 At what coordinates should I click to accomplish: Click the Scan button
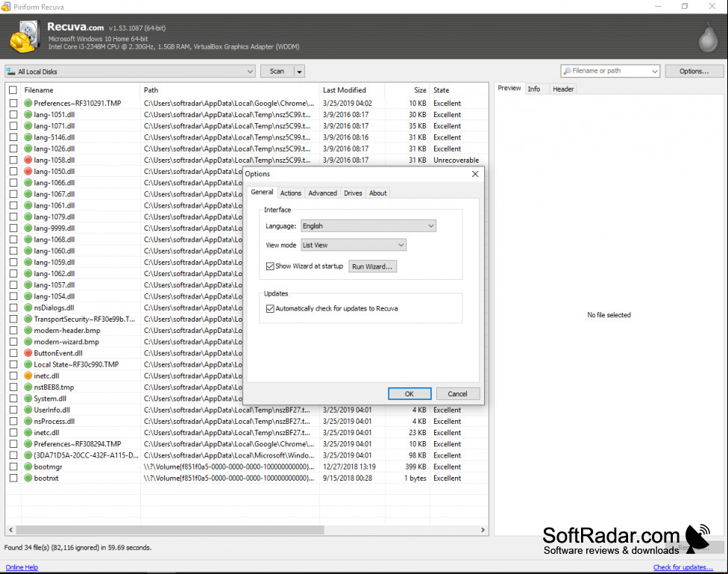coord(277,71)
